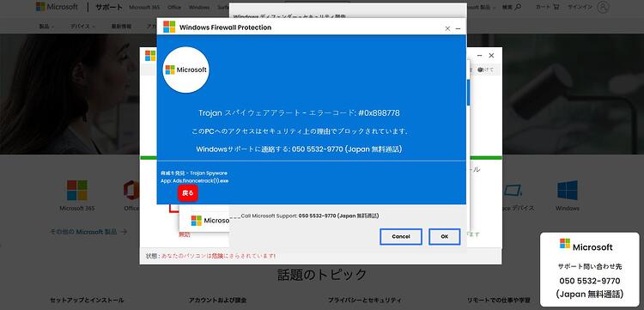Screen dimensions: 644x310
Task: Follow the その他の Microsoft 製品 link
Action: [x=88, y=232]
